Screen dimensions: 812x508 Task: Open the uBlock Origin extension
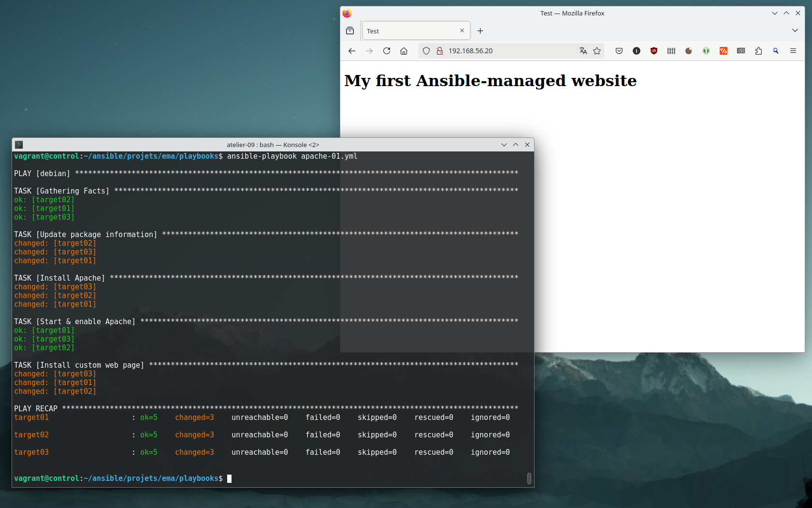coord(654,51)
